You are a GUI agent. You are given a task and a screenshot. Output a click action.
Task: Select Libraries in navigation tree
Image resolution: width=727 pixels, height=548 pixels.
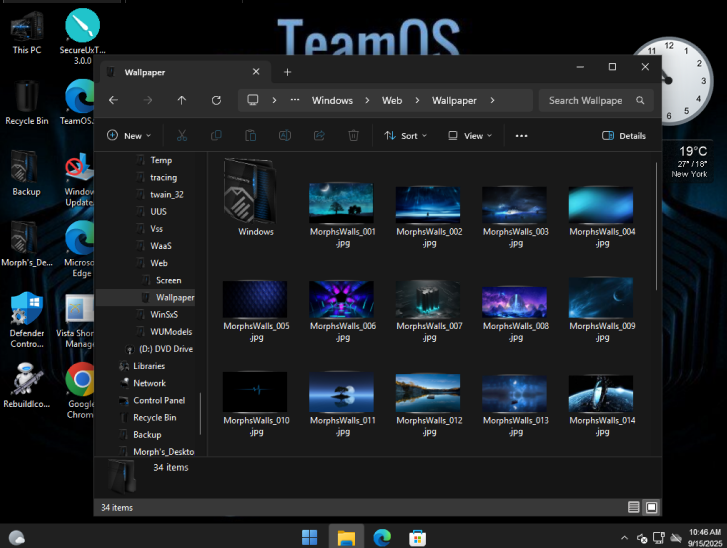click(x=149, y=366)
